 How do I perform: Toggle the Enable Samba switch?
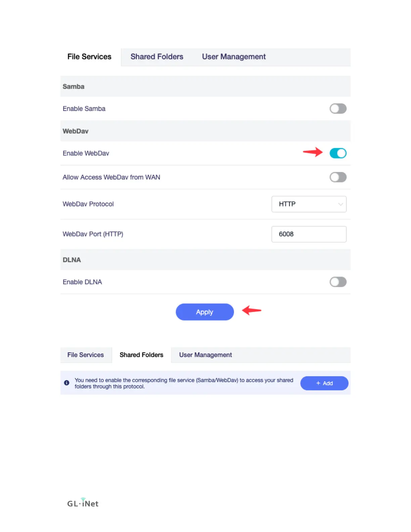tap(338, 108)
